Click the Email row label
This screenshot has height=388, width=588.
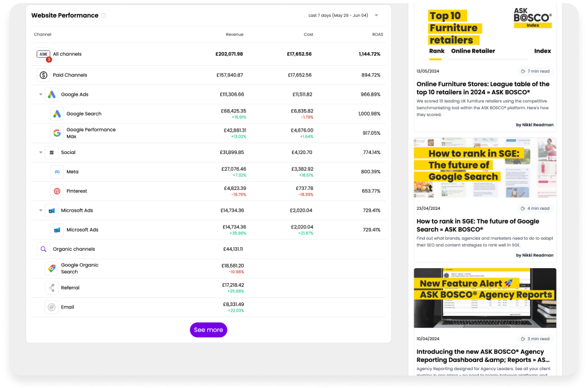[68, 307]
